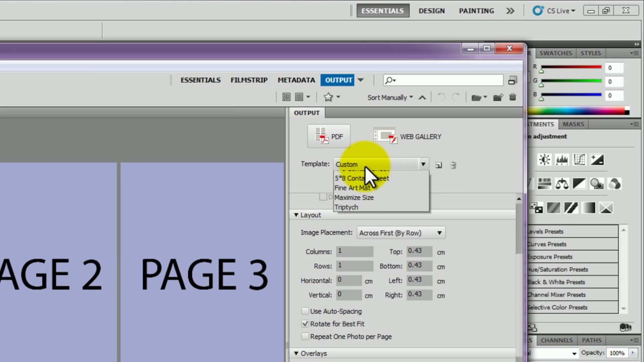Show more Photoshop workspaces chevron

pyautogui.click(x=510, y=11)
